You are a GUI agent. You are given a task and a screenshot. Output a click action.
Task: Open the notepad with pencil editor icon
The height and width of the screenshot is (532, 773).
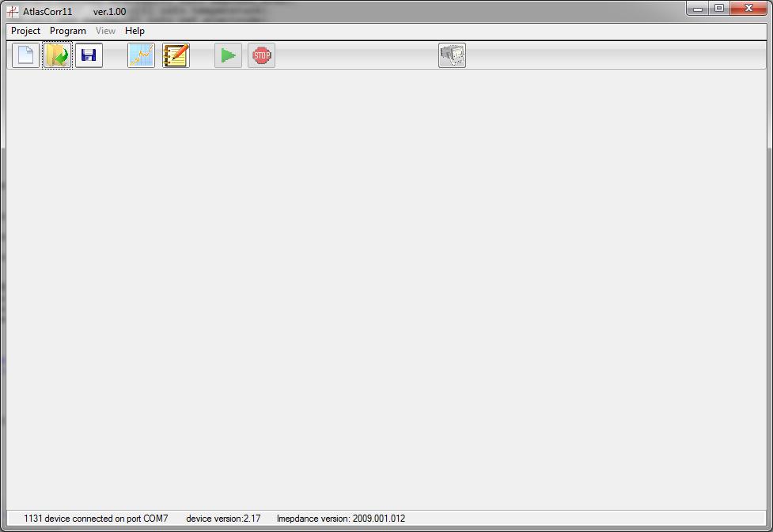pos(176,55)
